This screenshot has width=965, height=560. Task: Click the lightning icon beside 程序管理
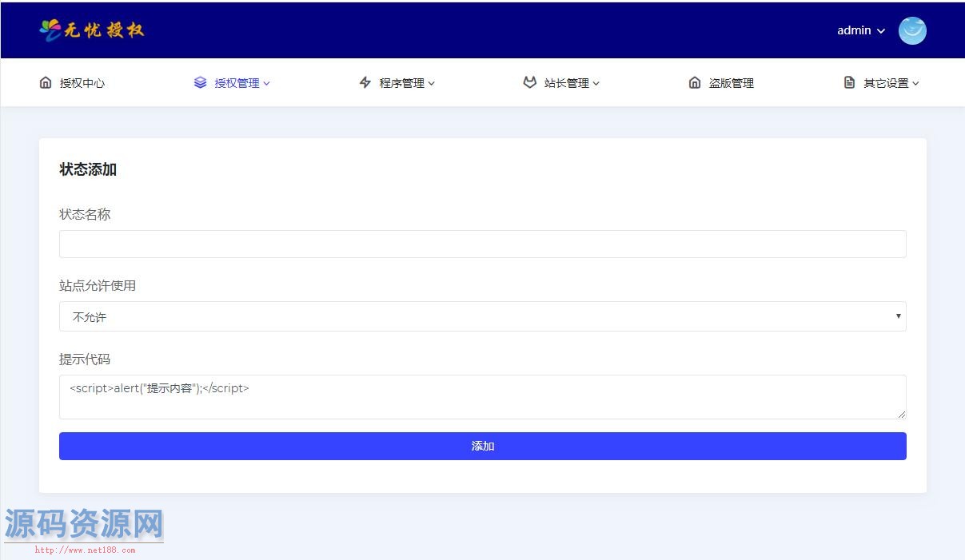coord(365,82)
